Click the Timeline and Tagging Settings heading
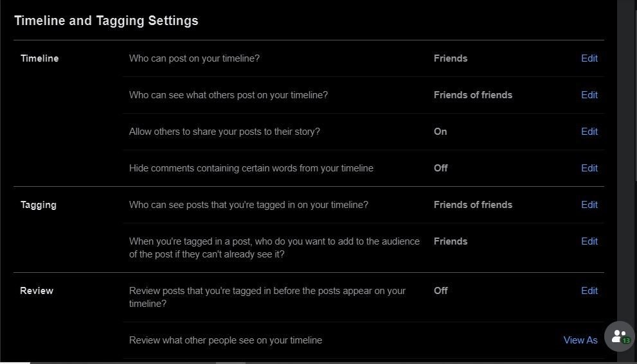 (x=106, y=21)
